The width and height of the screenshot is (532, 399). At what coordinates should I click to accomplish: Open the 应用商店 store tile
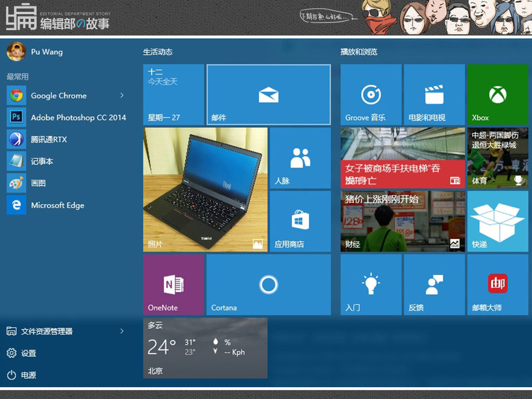[x=300, y=221]
